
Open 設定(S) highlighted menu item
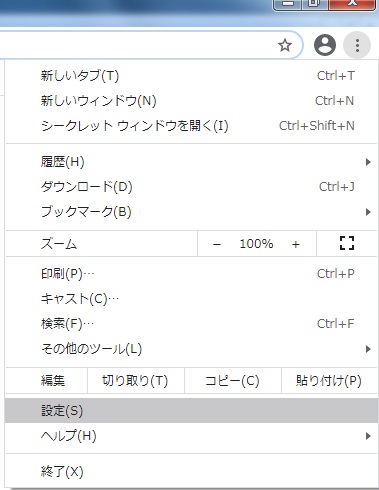(191, 411)
